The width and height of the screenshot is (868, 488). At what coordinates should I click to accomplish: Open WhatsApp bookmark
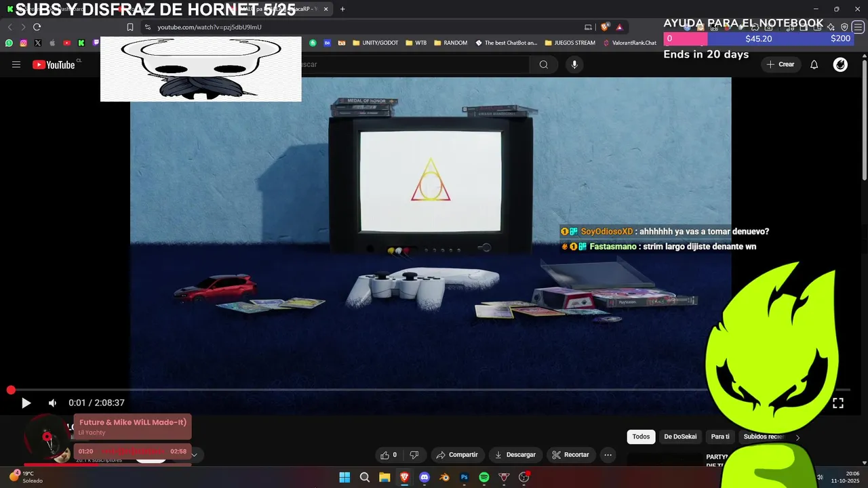click(x=9, y=43)
